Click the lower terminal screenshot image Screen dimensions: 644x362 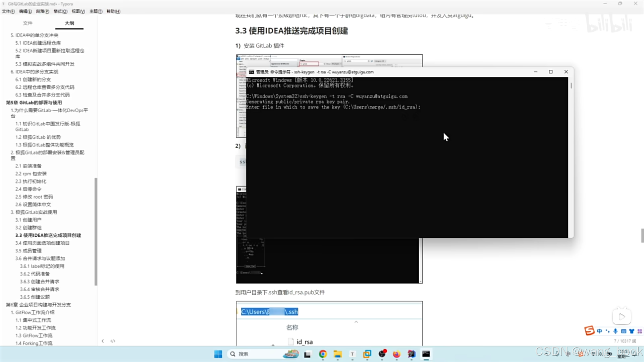coord(329,261)
